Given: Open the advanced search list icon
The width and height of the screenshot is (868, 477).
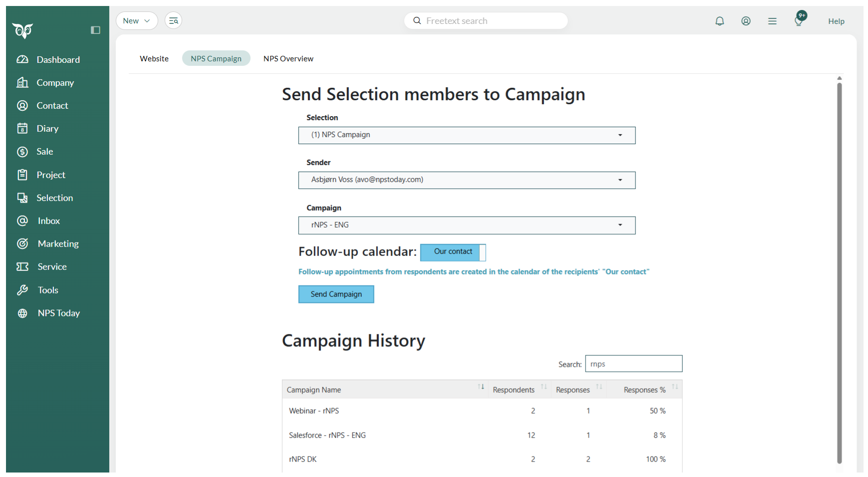Looking at the screenshot, I should (x=173, y=21).
